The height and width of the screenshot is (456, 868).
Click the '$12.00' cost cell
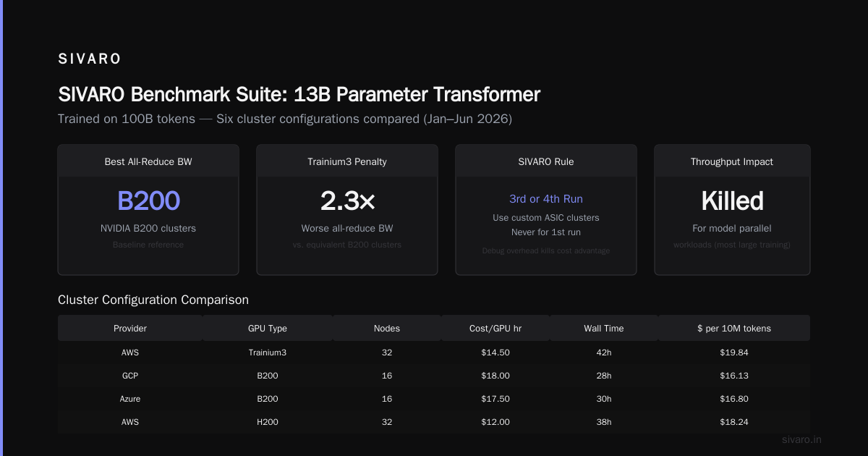(x=495, y=422)
